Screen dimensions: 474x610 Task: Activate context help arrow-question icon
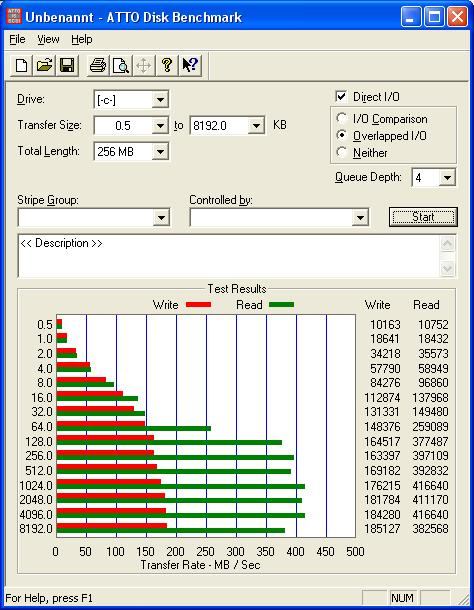(190, 65)
